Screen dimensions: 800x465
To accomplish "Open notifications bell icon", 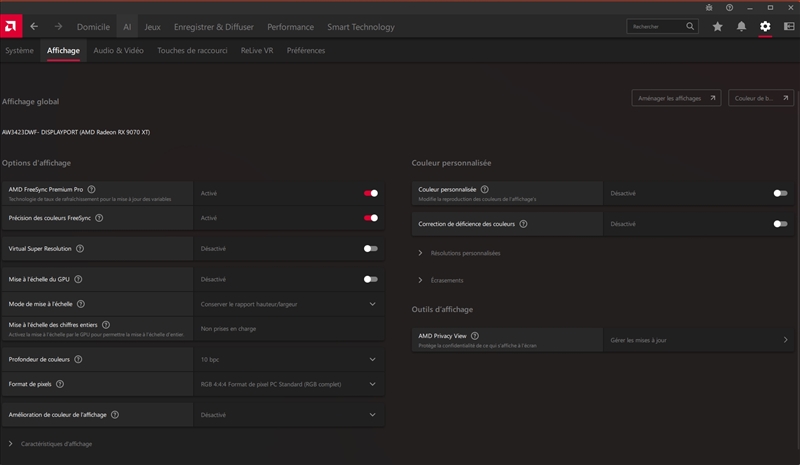I will [741, 27].
